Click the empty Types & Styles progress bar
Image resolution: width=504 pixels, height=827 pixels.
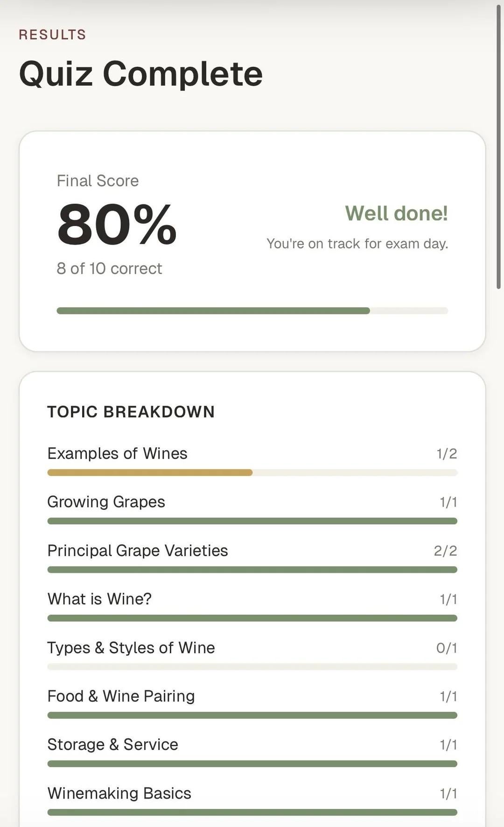pyautogui.click(x=252, y=667)
